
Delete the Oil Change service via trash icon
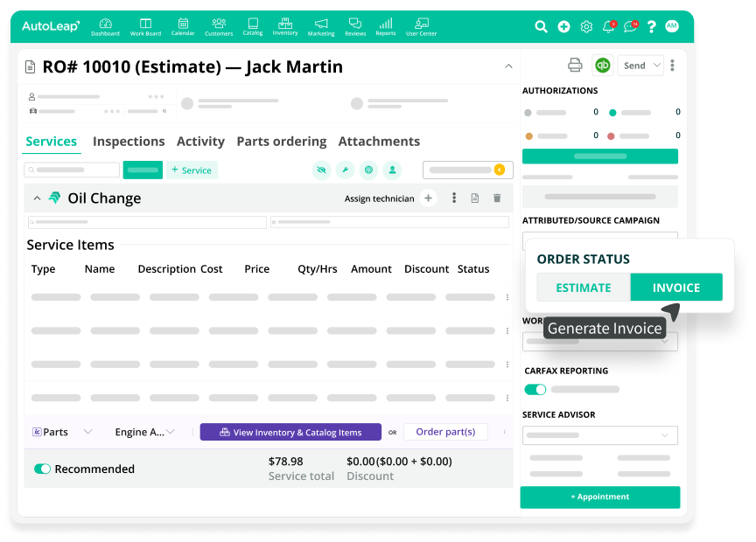pos(497,198)
